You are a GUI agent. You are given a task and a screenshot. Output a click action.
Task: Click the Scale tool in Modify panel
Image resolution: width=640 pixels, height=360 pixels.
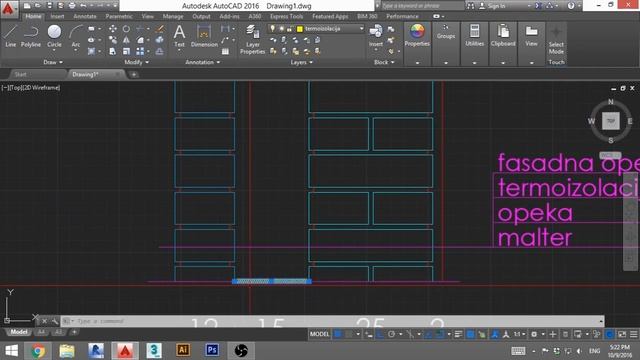click(x=127, y=51)
